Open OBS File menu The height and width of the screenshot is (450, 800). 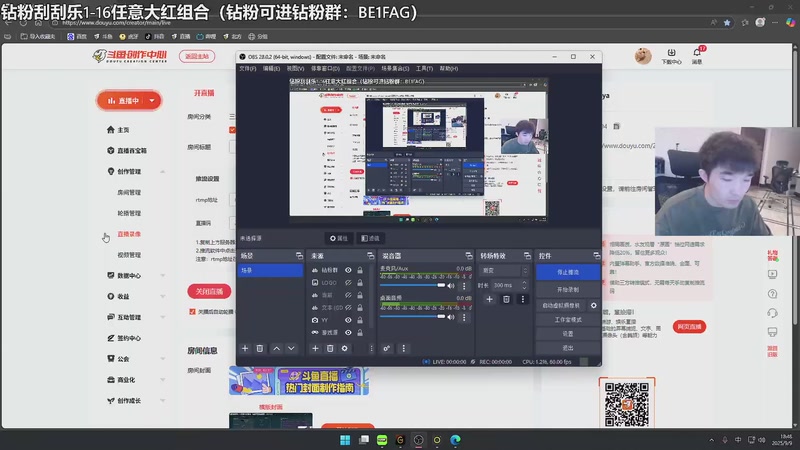click(x=247, y=68)
